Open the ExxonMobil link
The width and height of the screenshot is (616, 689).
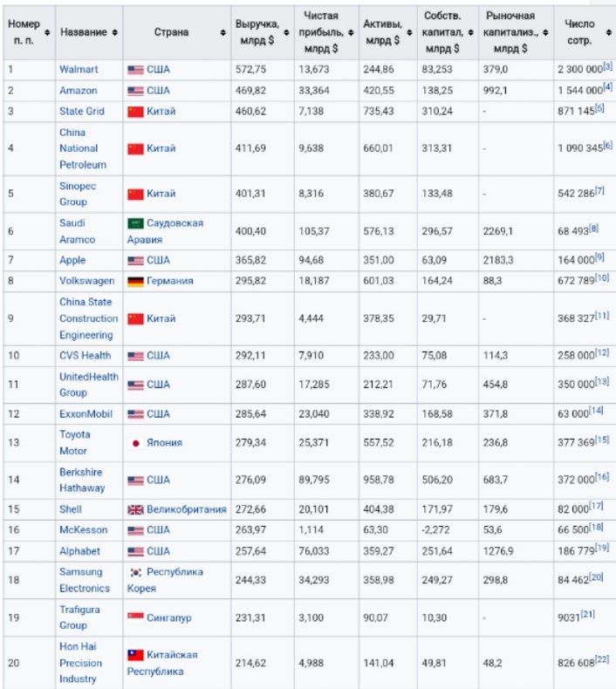[86, 414]
